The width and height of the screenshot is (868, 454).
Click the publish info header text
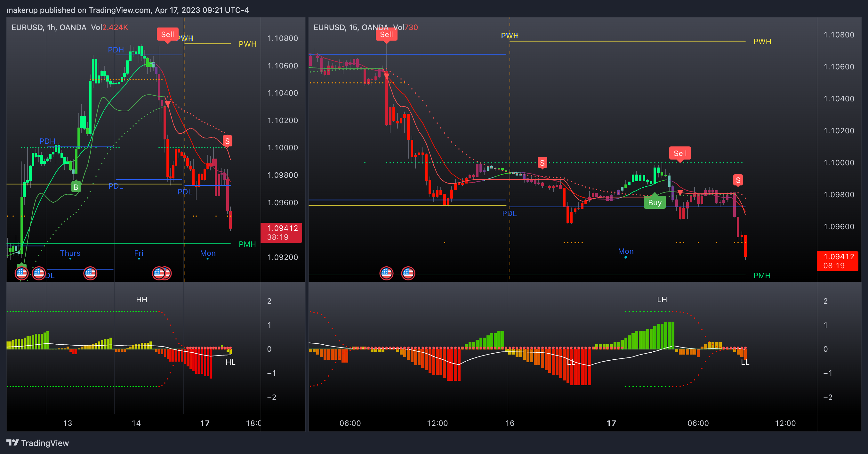(128, 10)
